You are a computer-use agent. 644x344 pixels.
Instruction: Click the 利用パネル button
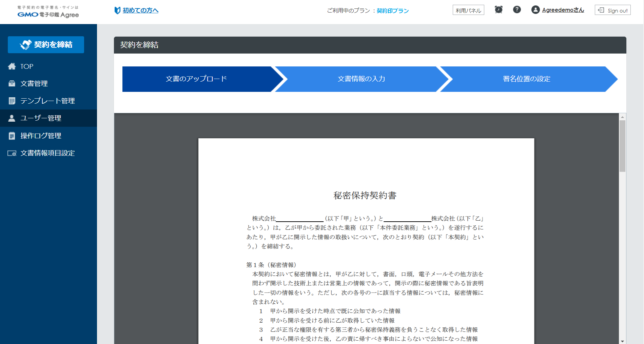pyautogui.click(x=468, y=10)
